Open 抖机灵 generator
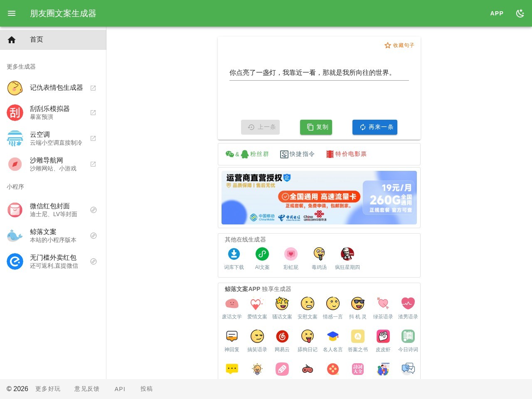The width and height of the screenshot is (532, 399). click(358, 308)
